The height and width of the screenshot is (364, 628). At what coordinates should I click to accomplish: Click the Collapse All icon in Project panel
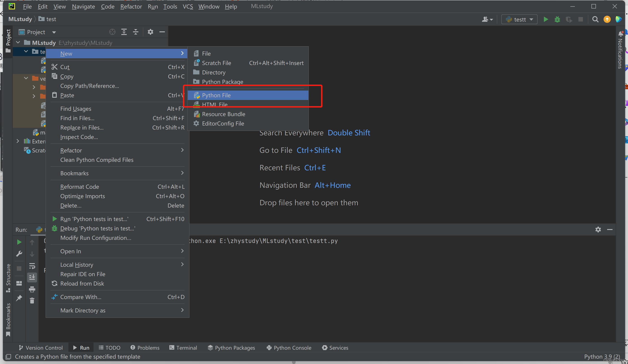135,32
